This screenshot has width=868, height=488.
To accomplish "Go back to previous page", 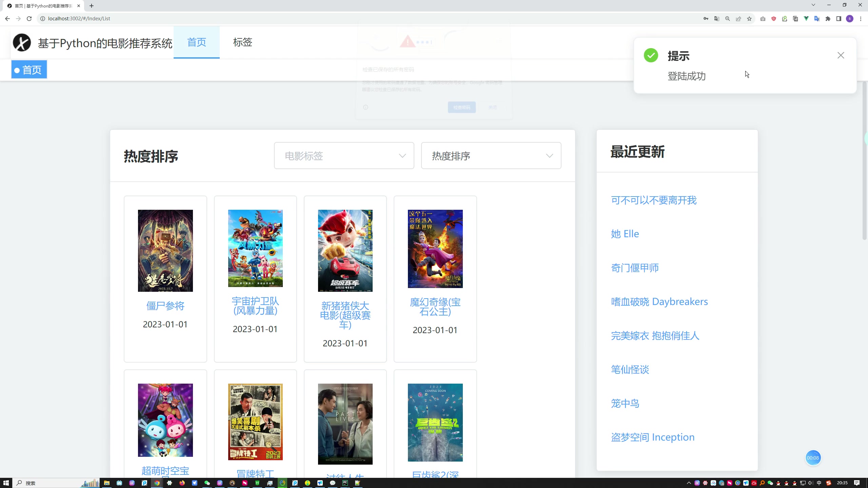I will [x=7, y=19].
